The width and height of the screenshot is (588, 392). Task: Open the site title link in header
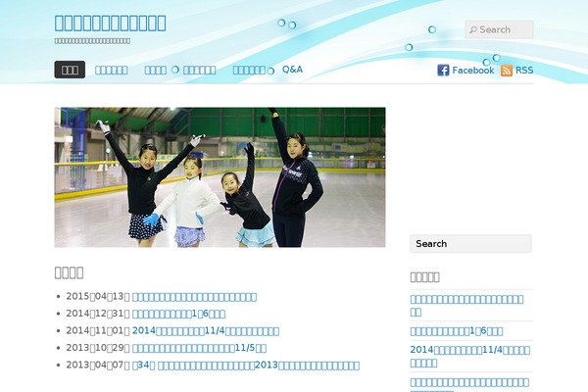click(110, 23)
